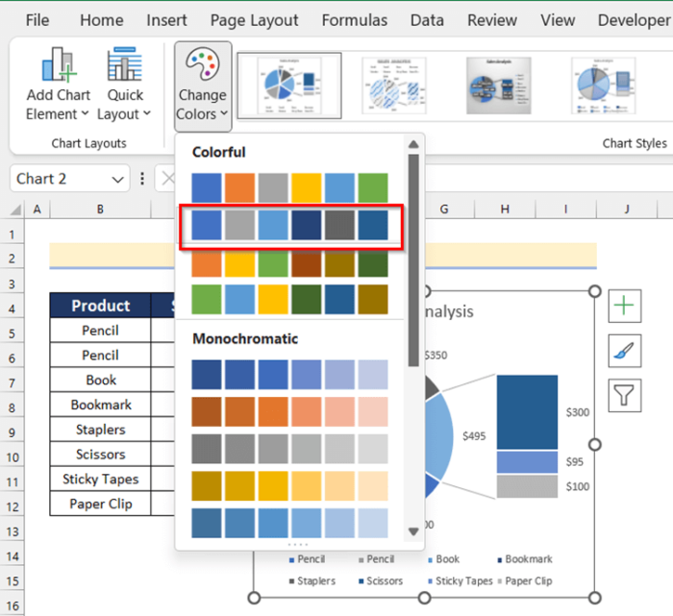
Task: Choose the first Colorful palette row
Action: (289, 188)
